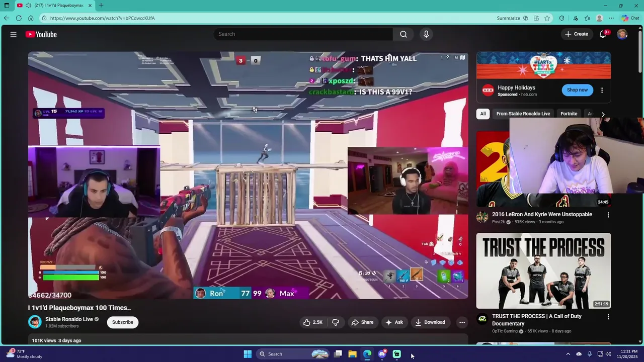
Task: Open 2016 LeBron And Kyrie video title
Action: click(x=542, y=214)
